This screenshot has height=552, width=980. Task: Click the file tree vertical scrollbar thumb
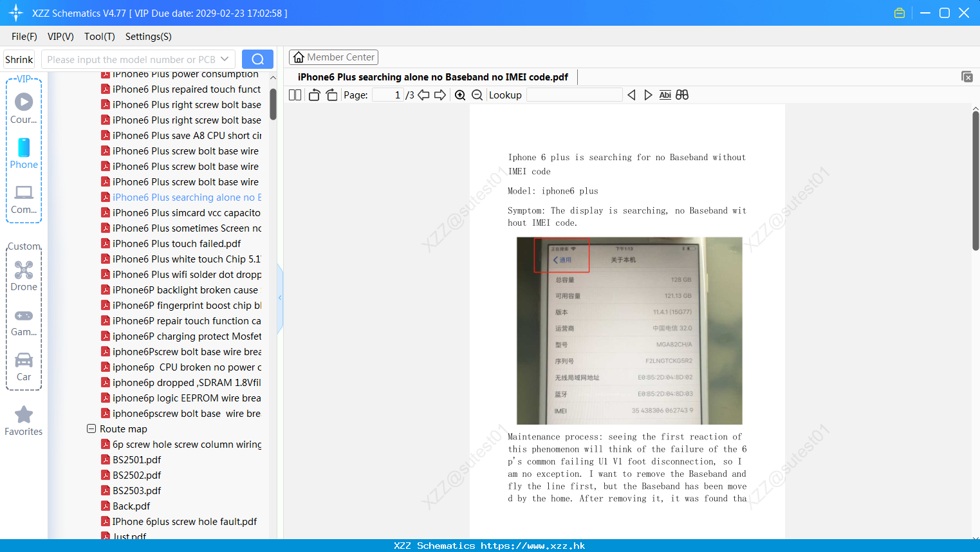pos(273,104)
